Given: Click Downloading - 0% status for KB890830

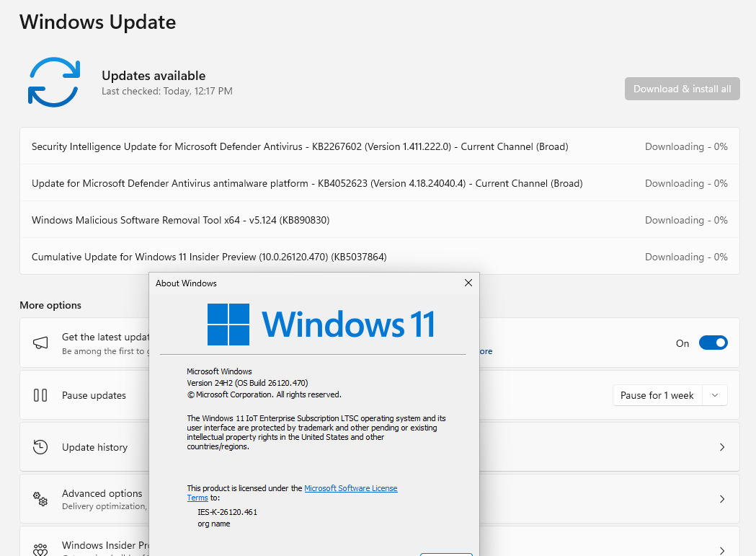Looking at the screenshot, I should pyautogui.click(x=686, y=220).
